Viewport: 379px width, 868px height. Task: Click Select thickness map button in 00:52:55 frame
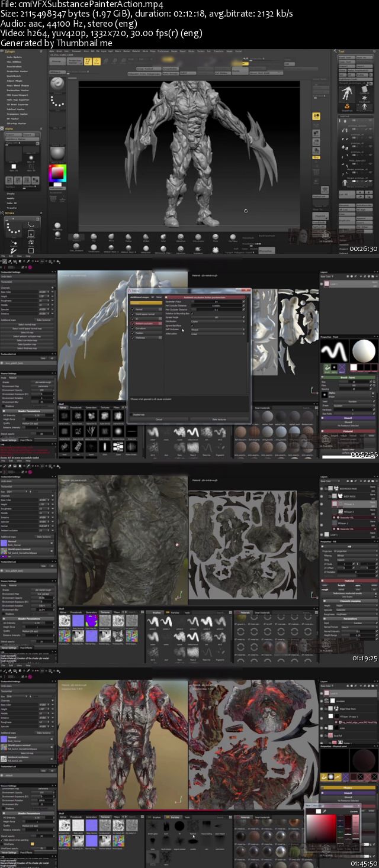[x=28, y=349]
